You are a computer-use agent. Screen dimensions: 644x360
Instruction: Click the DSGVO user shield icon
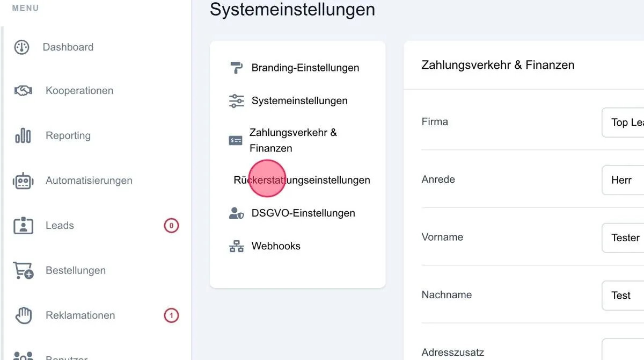click(236, 213)
